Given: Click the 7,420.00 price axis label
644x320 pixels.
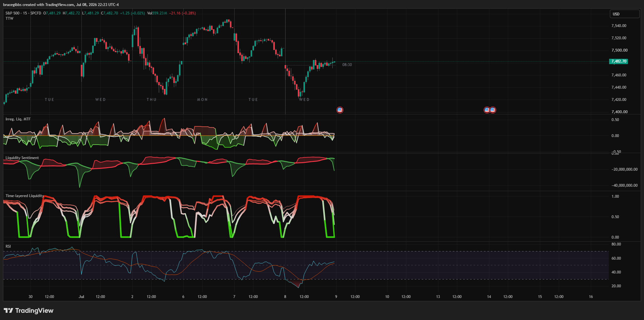Looking at the screenshot, I should [x=619, y=100].
